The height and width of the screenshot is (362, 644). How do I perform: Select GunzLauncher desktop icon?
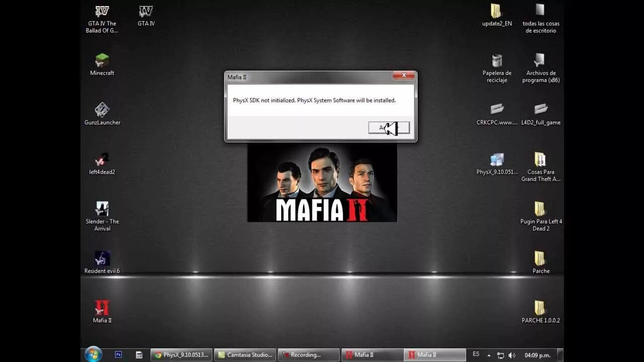(102, 114)
